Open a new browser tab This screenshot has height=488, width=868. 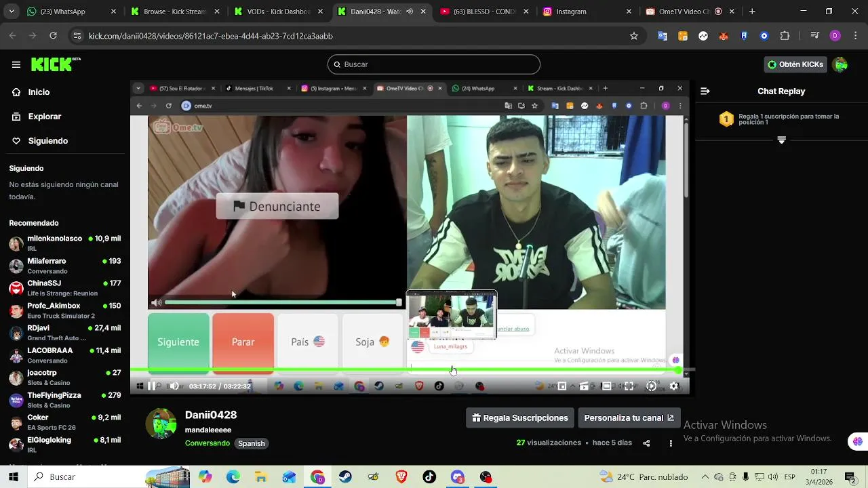pos(752,12)
